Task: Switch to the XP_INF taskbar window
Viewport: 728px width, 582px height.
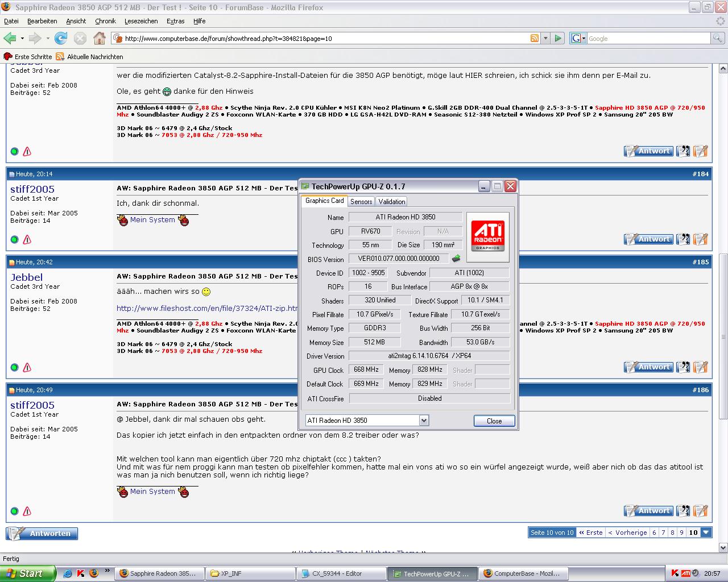Action: pos(250,573)
